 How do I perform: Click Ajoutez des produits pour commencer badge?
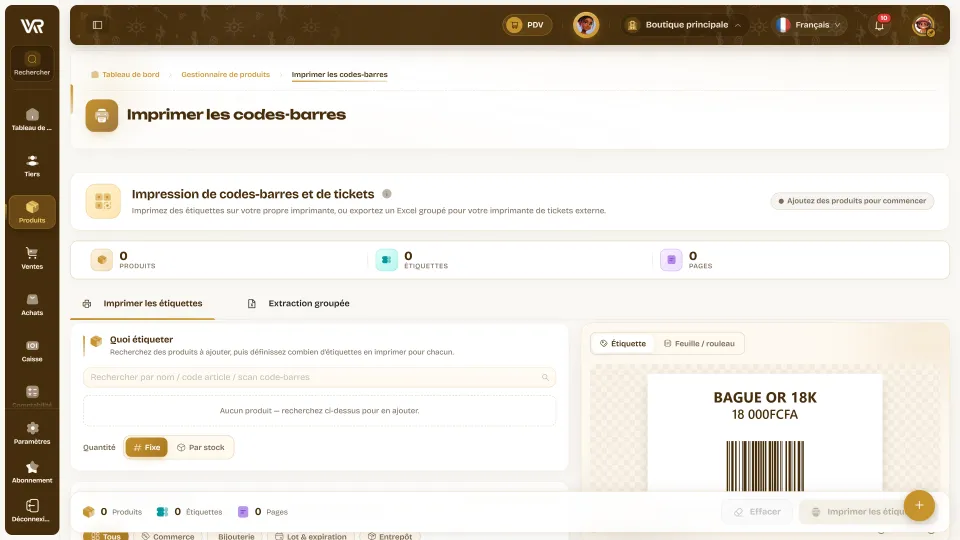[x=852, y=201]
